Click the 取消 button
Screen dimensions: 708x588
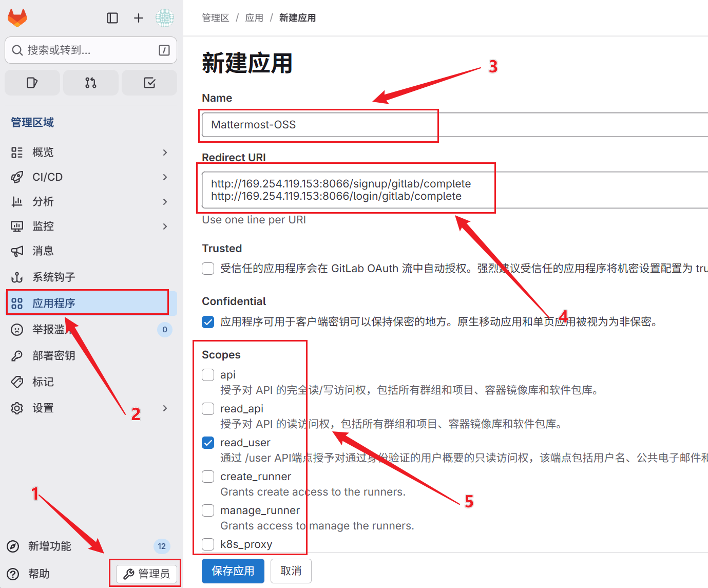click(291, 571)
